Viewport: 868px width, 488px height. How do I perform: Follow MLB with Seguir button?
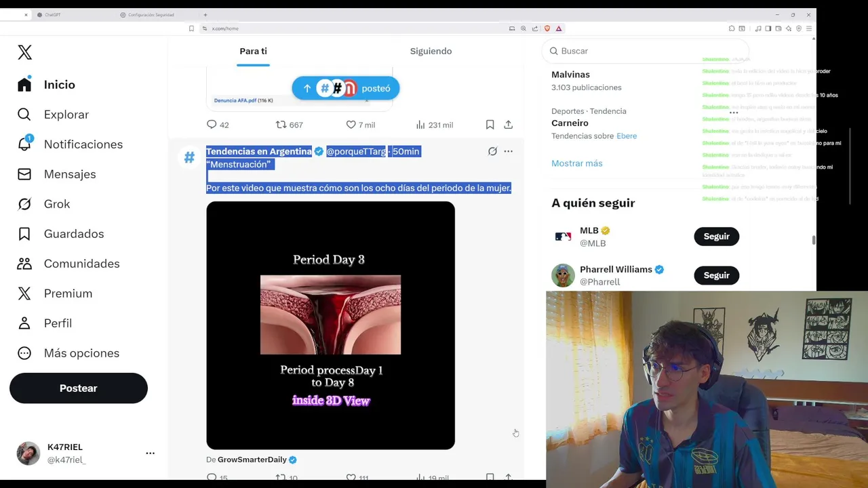tap(716, 237)
